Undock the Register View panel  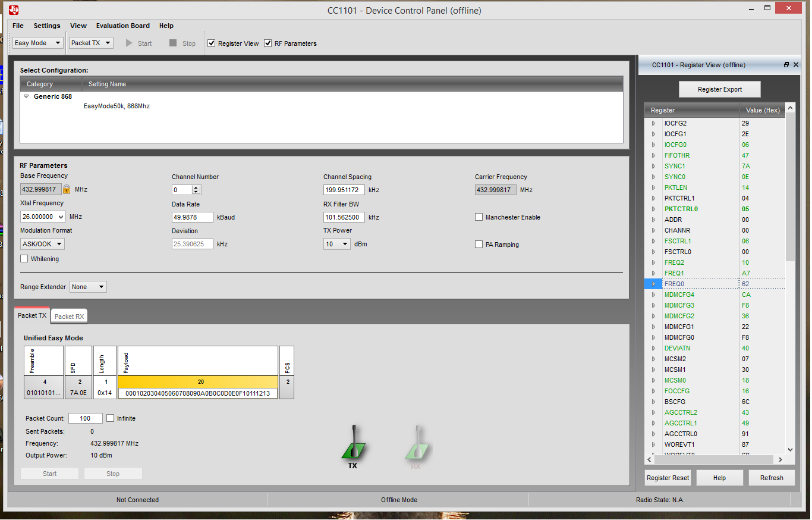coord(786,65)
